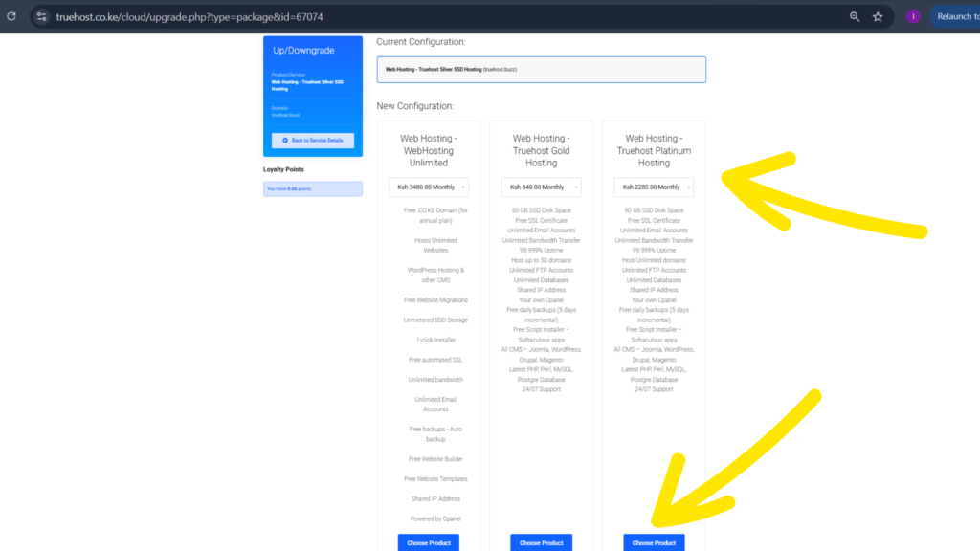Click '90 GB SSD Disk Space' text
980x551 pixels.
click(x=654, y=210)
